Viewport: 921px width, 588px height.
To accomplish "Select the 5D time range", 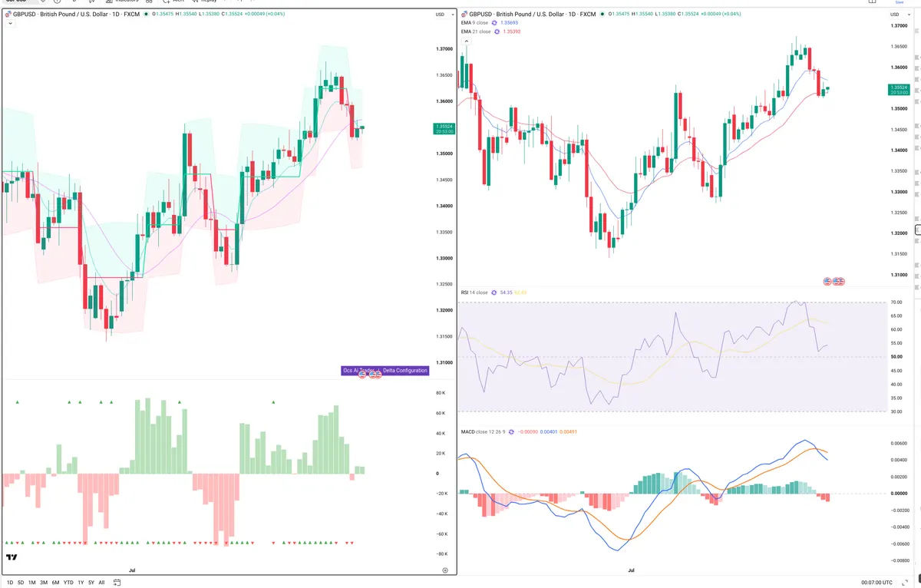I will click(x=20, y=583).
